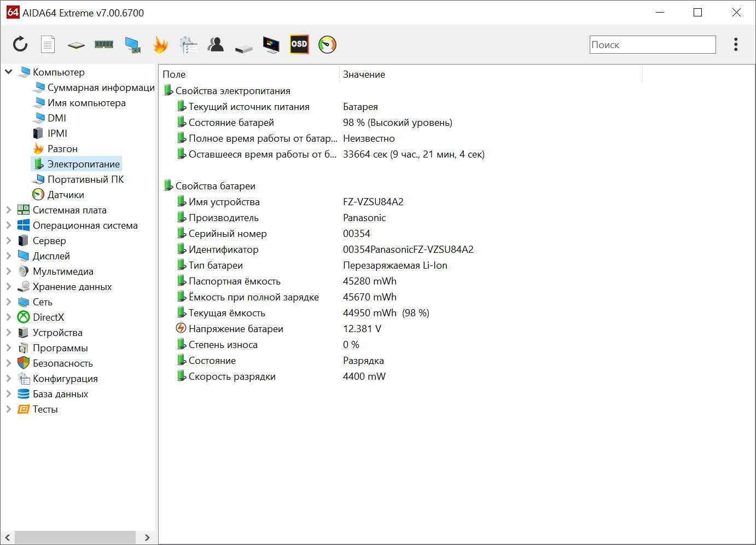756x545 pixels.
Task: Click the Компьютер tree icon
Action: [x=24, y=72]
